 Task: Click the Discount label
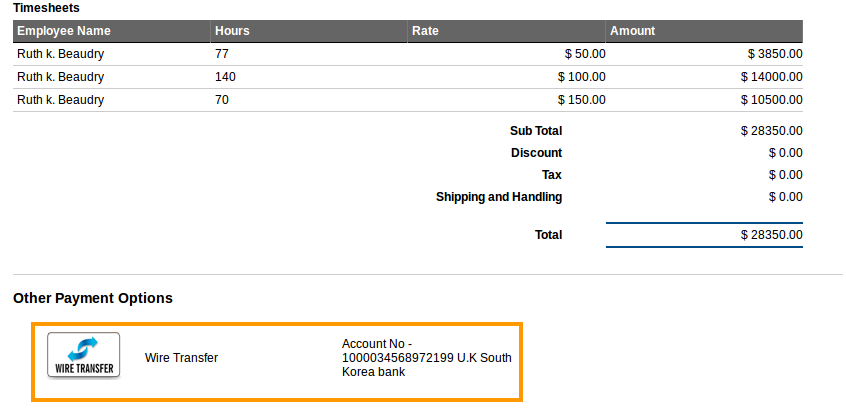tap(536, 153)
